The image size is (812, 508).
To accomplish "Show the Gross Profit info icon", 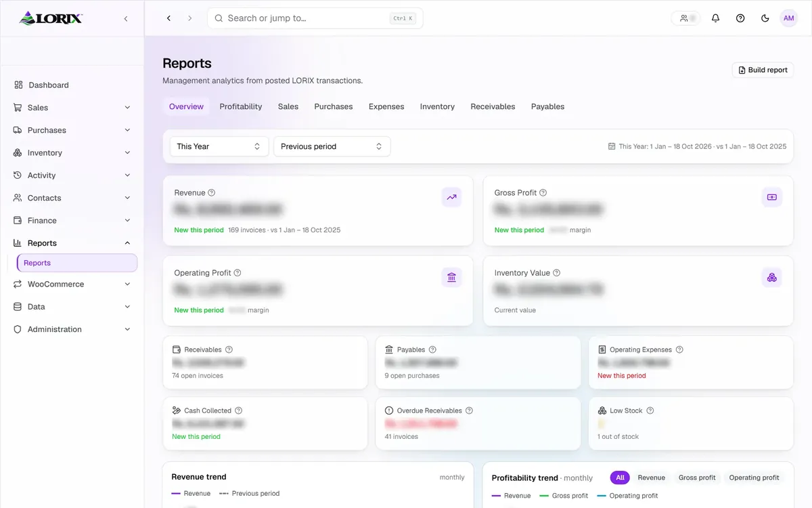I will pos(543,193).
